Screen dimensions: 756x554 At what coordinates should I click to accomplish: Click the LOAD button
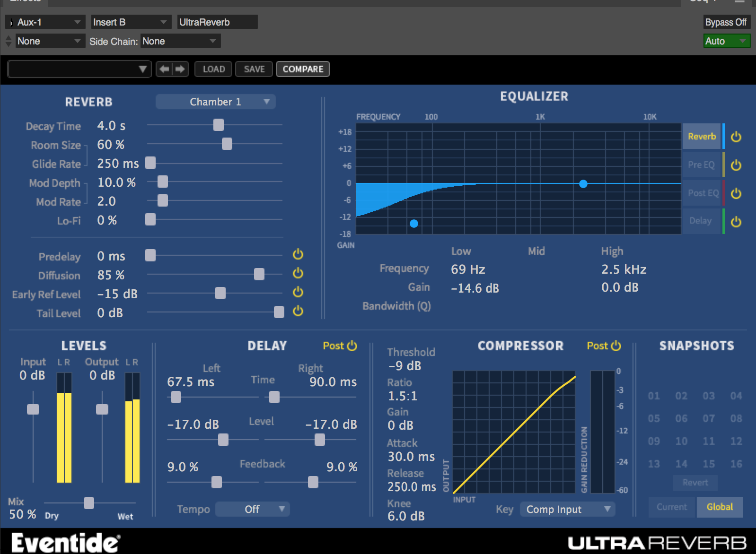click(x=214, y=69)
